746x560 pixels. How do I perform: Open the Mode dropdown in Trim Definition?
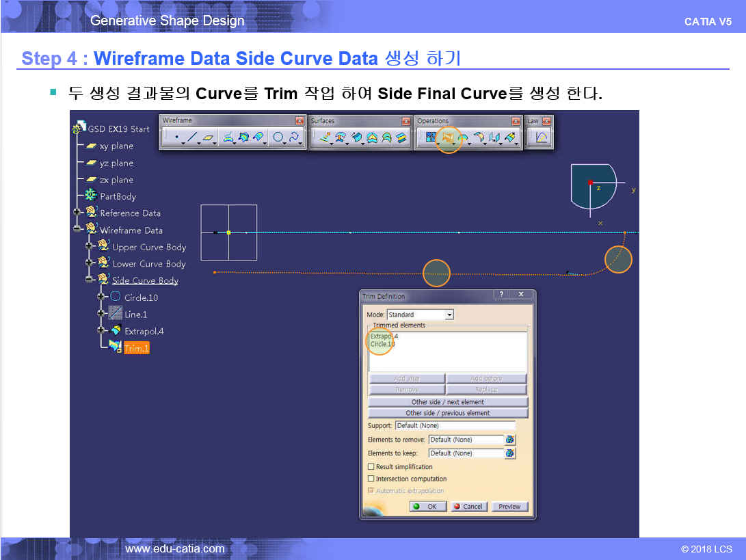449,315
